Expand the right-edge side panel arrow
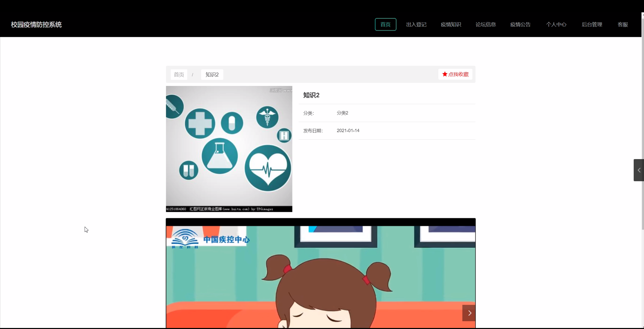Viewport: 644px width, 329px height. [639, 170]
